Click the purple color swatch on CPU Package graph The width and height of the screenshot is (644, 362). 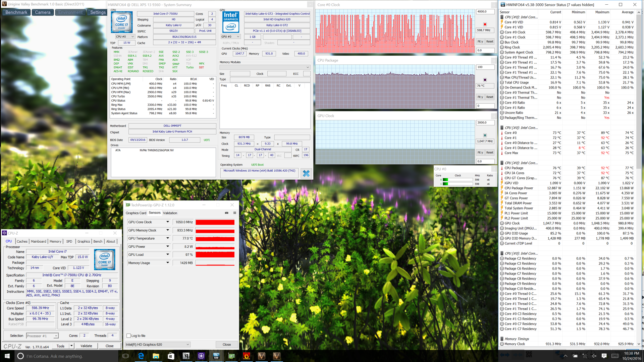click(485, 80)
